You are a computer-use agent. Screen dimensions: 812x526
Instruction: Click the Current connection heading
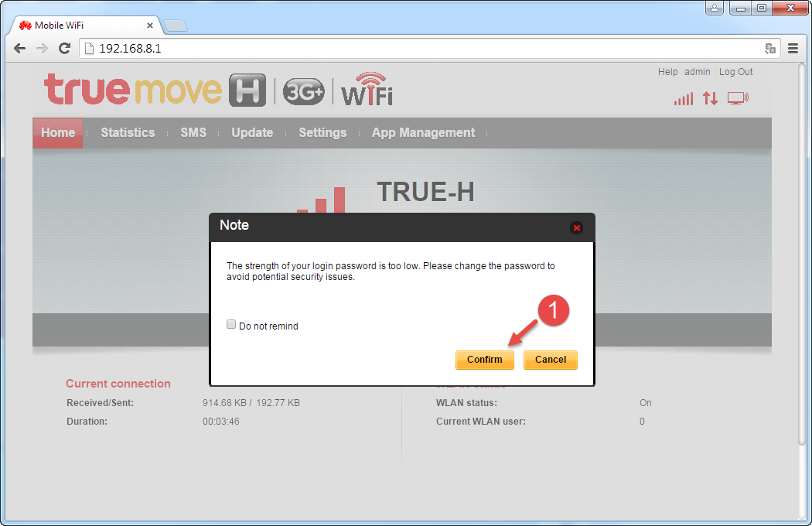pyautogui.click(x=118, y=384)
